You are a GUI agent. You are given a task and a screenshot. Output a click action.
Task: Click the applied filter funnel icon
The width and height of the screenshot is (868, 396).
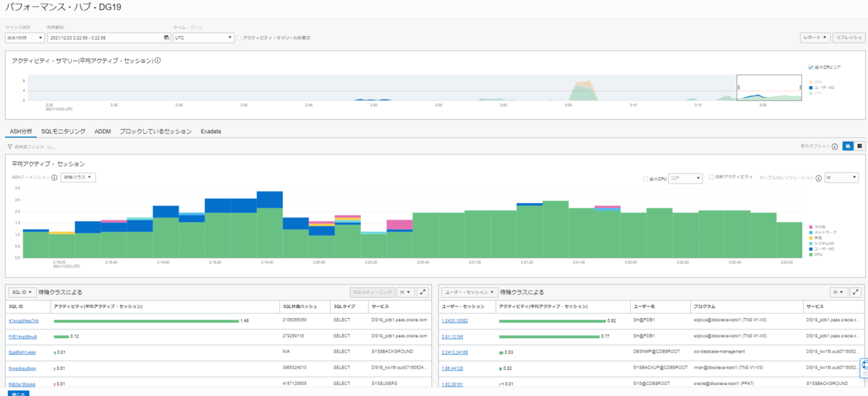pos(10,146)
